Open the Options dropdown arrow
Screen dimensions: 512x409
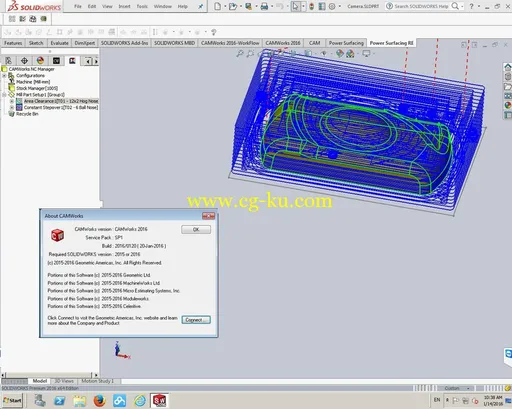[339, 6]
